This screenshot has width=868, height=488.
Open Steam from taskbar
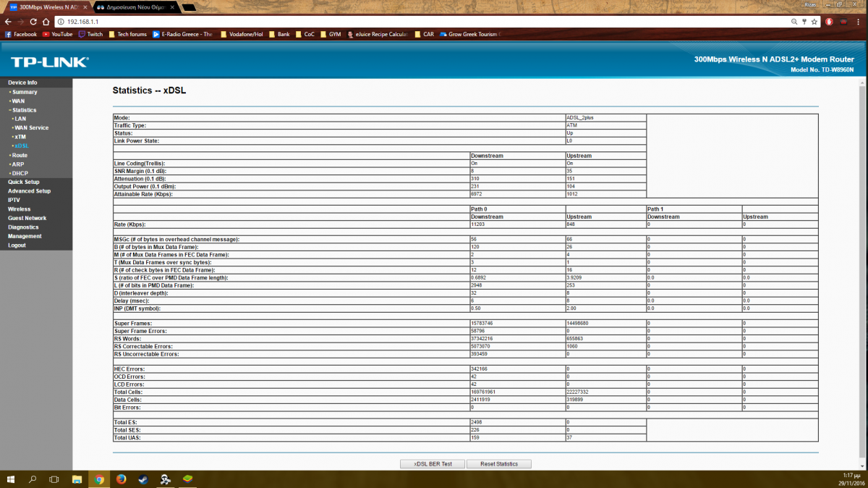[x=142, y=479]
